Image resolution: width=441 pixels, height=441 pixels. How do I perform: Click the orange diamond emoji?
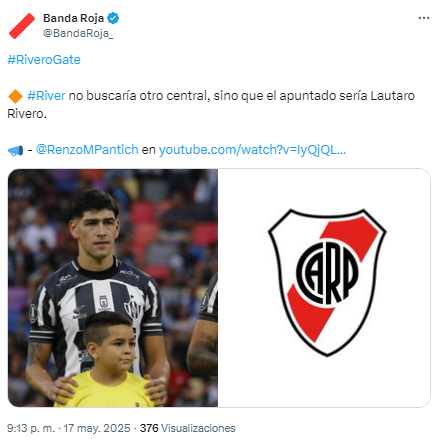tap(15, 96)
